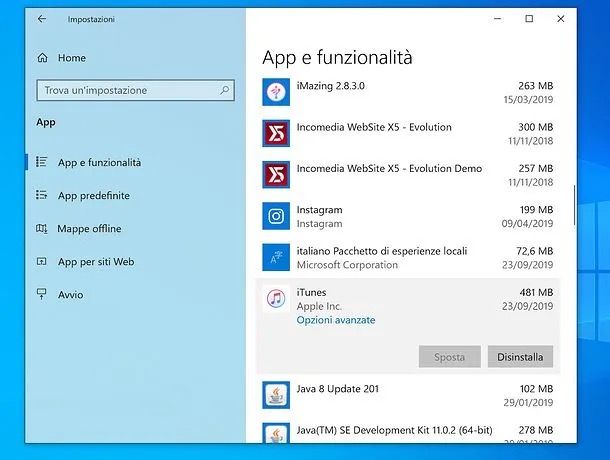Screen dimensions: 610x460
Task: Click the App predefinite icon
Action: click(x=41, y=195)
